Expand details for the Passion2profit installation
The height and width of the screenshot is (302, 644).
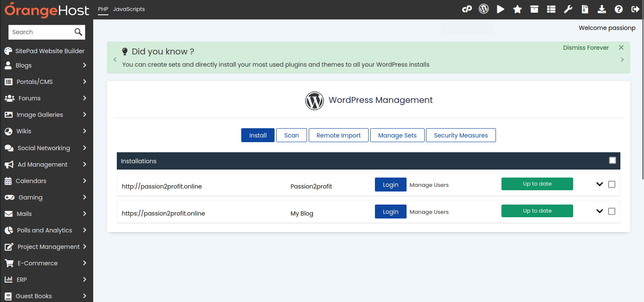pos(600,184)
